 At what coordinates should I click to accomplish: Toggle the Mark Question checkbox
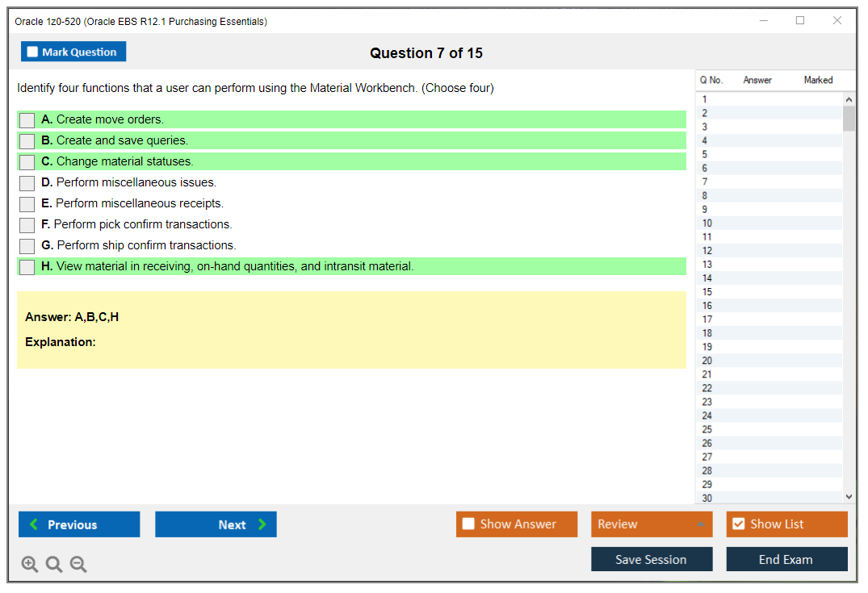point(33,52)
